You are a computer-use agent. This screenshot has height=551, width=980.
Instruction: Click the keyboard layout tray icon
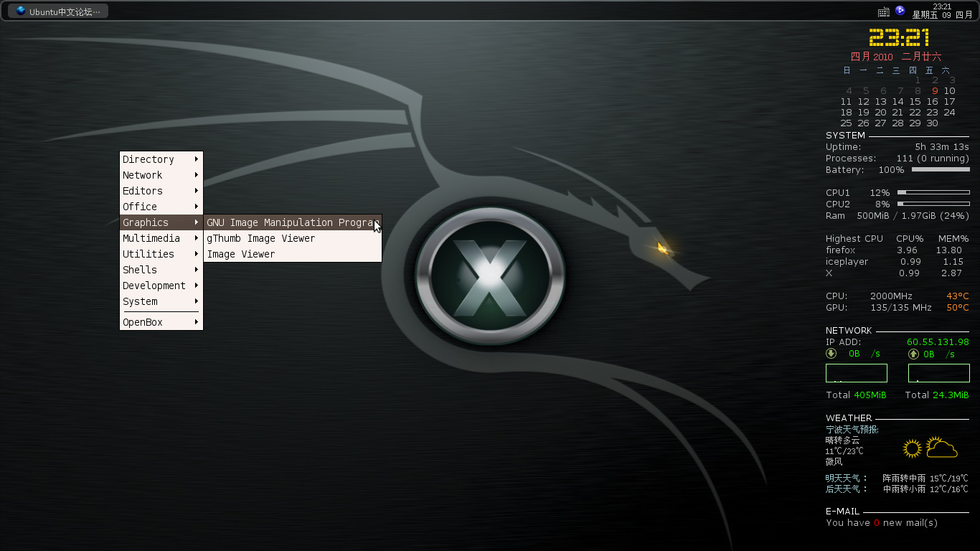point(884,11)
